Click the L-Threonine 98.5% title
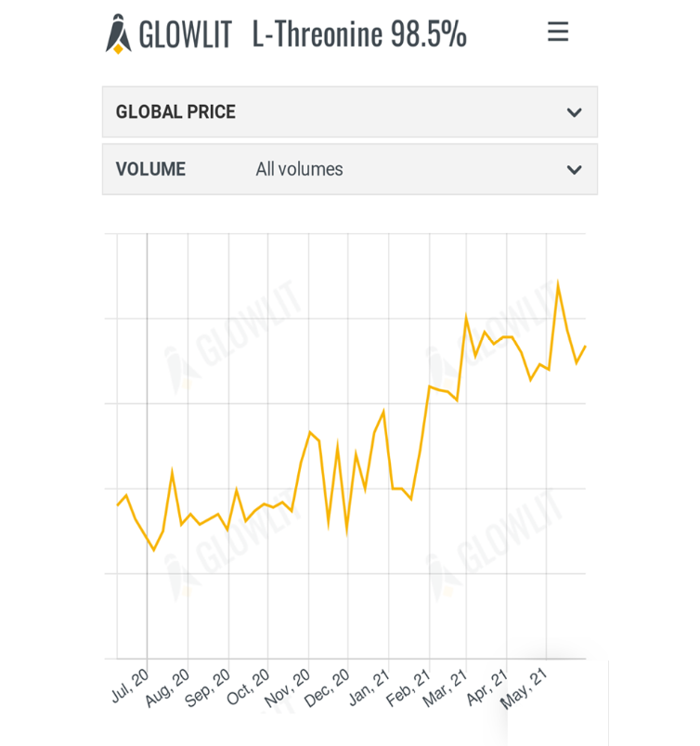Image resolution: width=700 pixels, height=746 pixels. (359, 34)
